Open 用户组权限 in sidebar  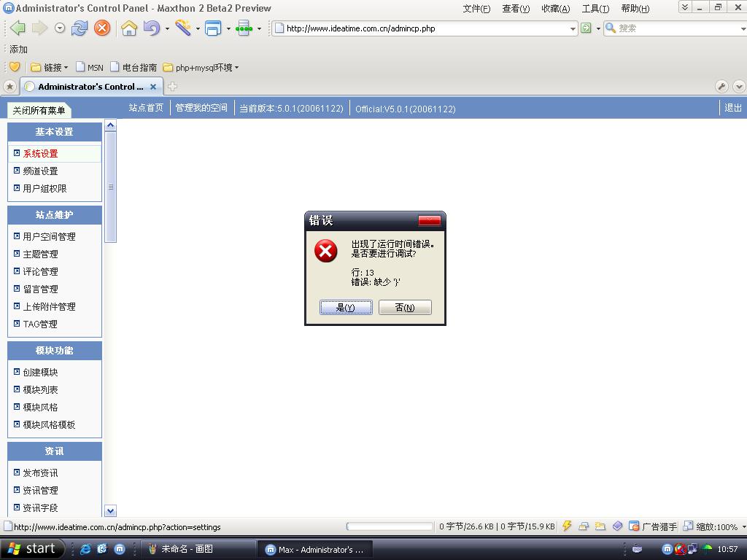pyautogui.click(x=44, y=189)
